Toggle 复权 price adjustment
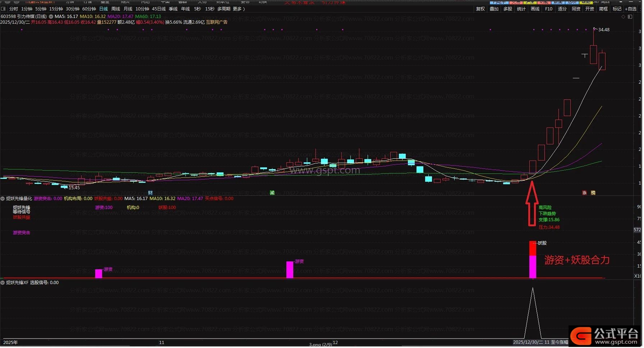The width and height of the screenshot is (644, 348). (480, 9)
